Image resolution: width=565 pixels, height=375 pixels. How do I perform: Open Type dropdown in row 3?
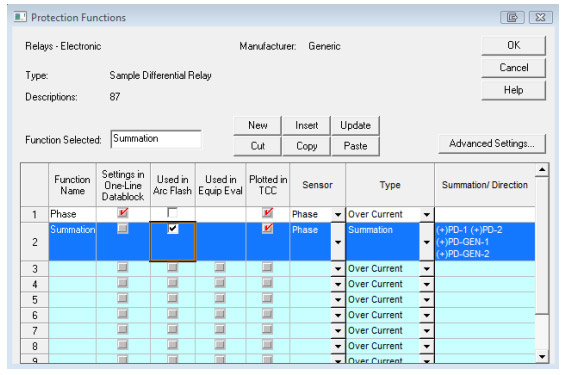click(427, 269)
